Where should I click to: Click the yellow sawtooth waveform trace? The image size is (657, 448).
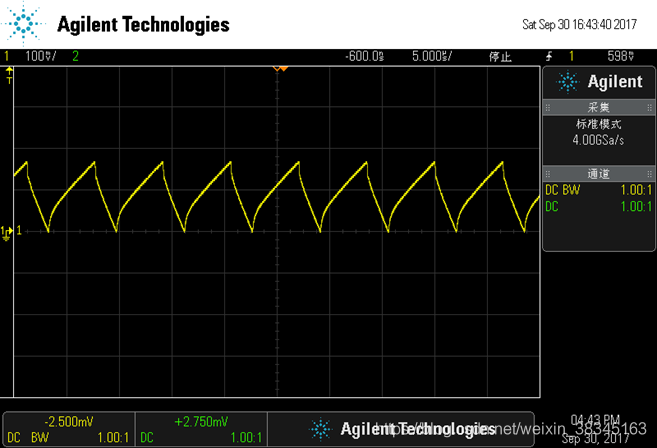(x=277, y=197)
